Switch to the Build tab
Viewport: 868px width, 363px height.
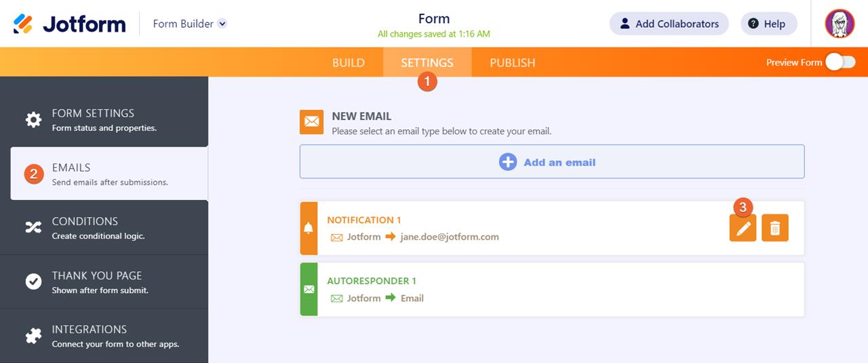tap(349, 62)
